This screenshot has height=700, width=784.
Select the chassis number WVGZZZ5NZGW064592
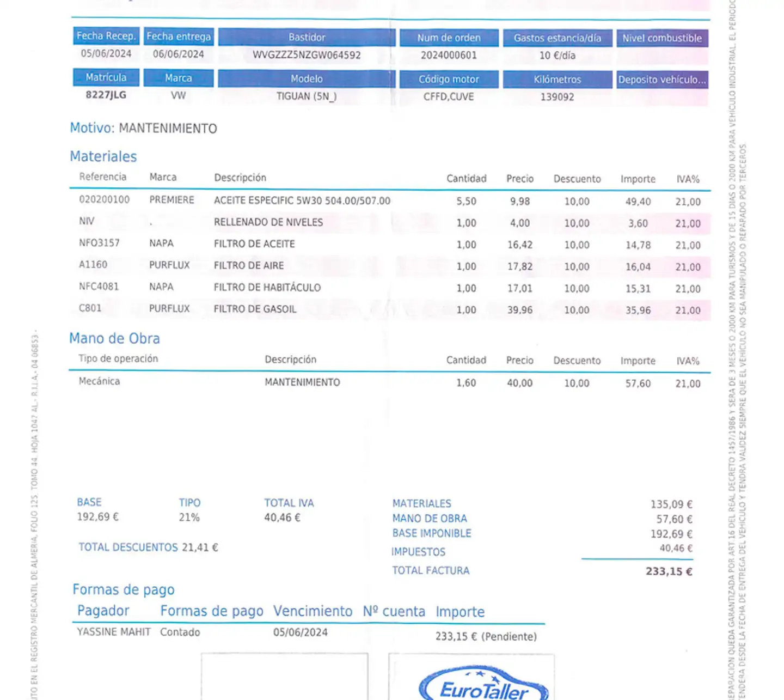307,55
